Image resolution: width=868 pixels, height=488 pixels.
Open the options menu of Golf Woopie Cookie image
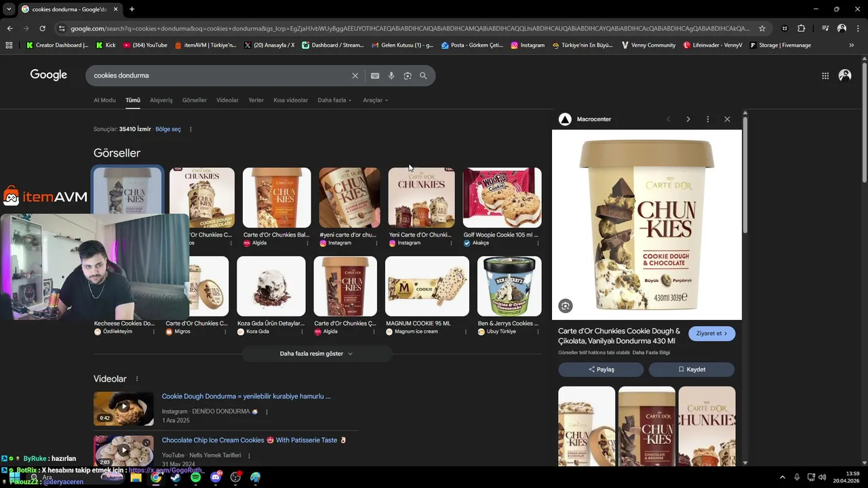click(x=538, y=243)
